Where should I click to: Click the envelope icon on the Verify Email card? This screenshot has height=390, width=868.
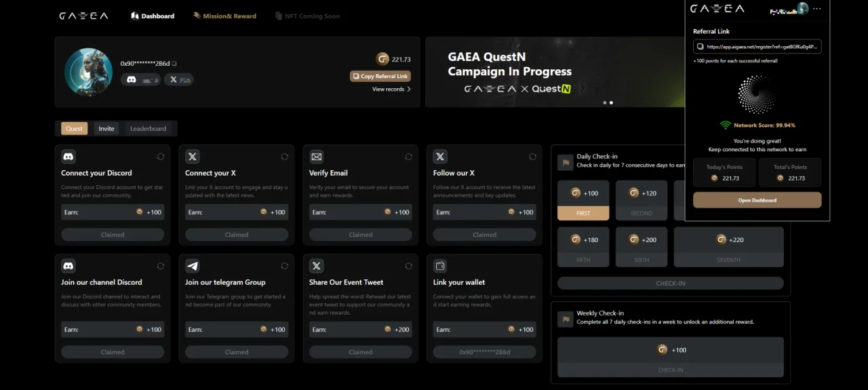[x=317, y=157]
